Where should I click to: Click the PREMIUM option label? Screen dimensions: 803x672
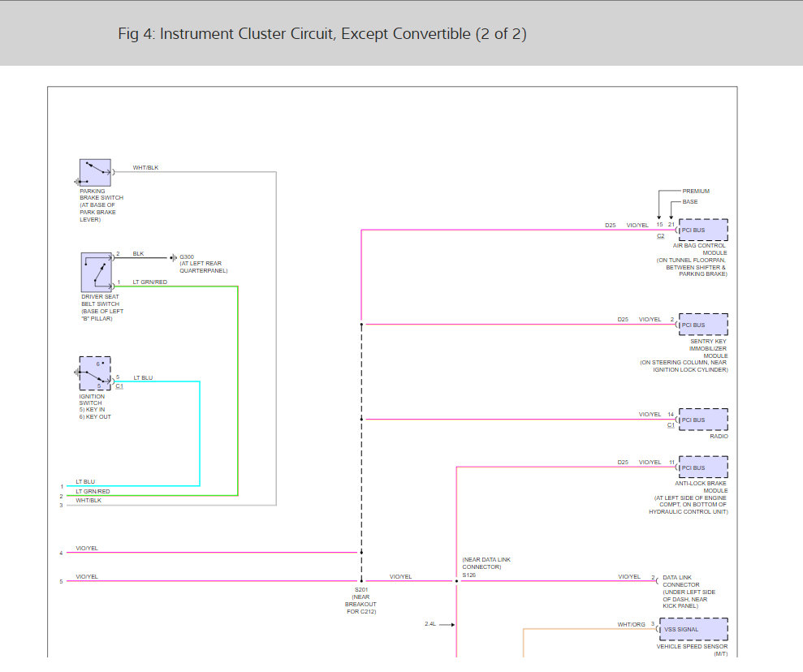pos(696,191)
